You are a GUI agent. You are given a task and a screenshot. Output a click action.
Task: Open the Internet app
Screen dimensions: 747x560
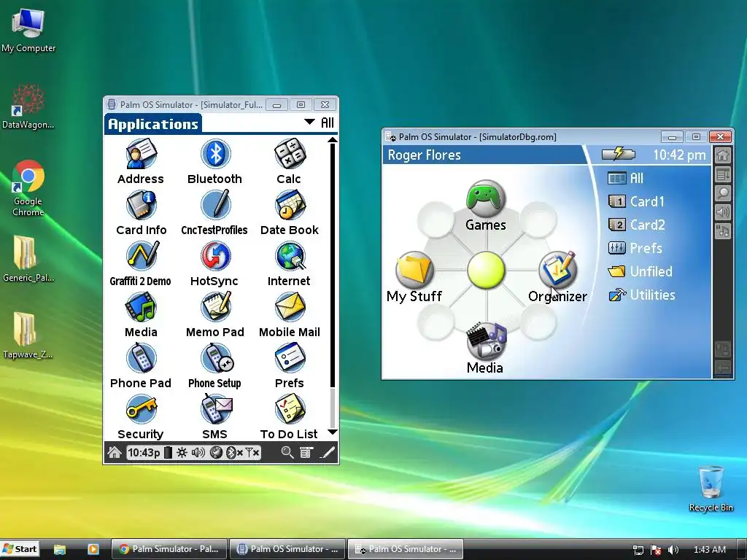tap(289, 264)
